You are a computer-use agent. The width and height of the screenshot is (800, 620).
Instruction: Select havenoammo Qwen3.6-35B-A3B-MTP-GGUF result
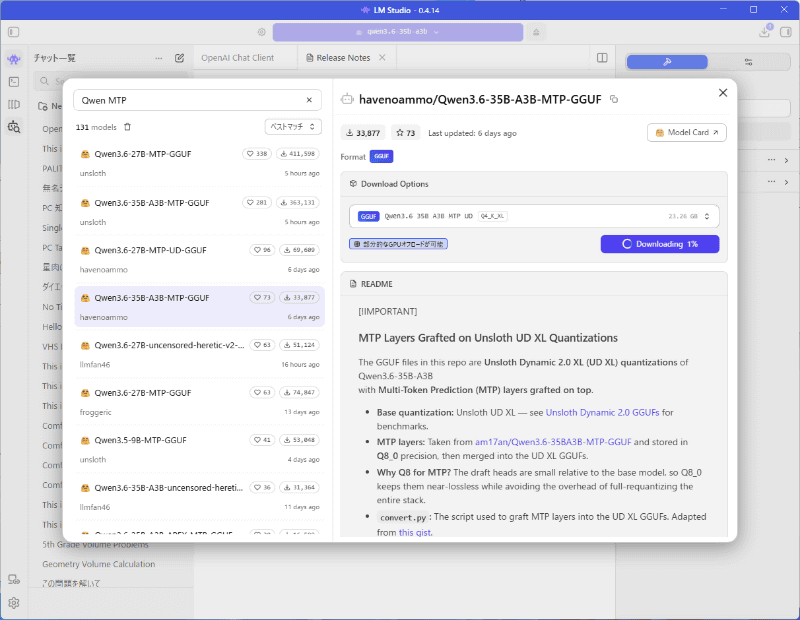pos(199,307)
